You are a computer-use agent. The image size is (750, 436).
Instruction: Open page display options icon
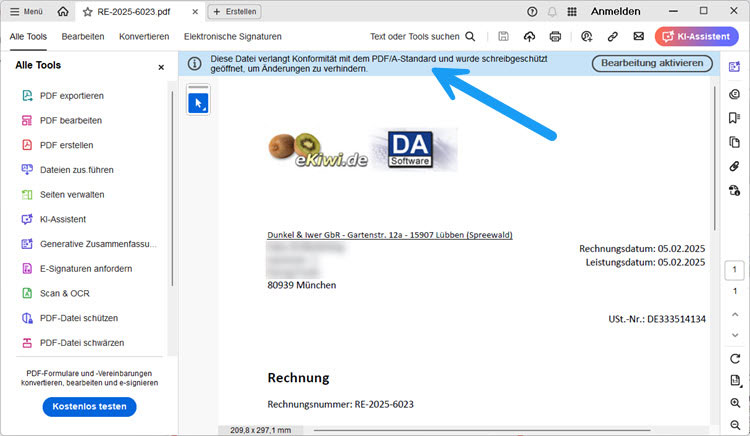(x=736, y=381)
